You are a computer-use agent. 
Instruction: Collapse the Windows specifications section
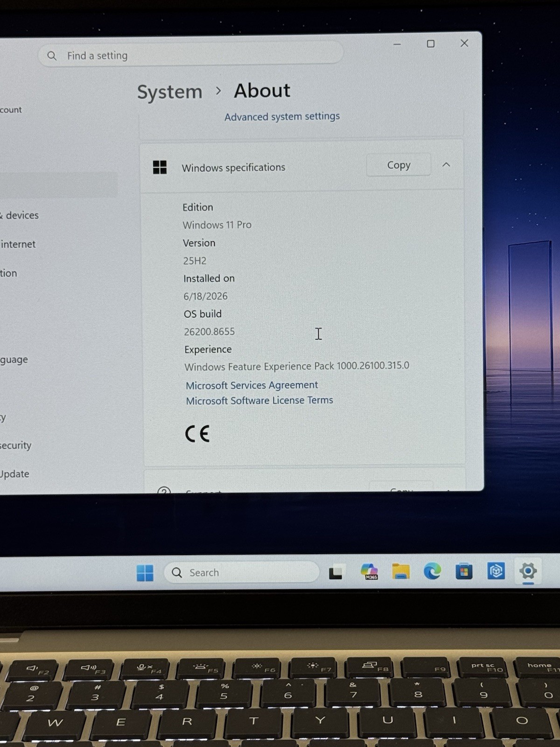(x=446, y=164)
